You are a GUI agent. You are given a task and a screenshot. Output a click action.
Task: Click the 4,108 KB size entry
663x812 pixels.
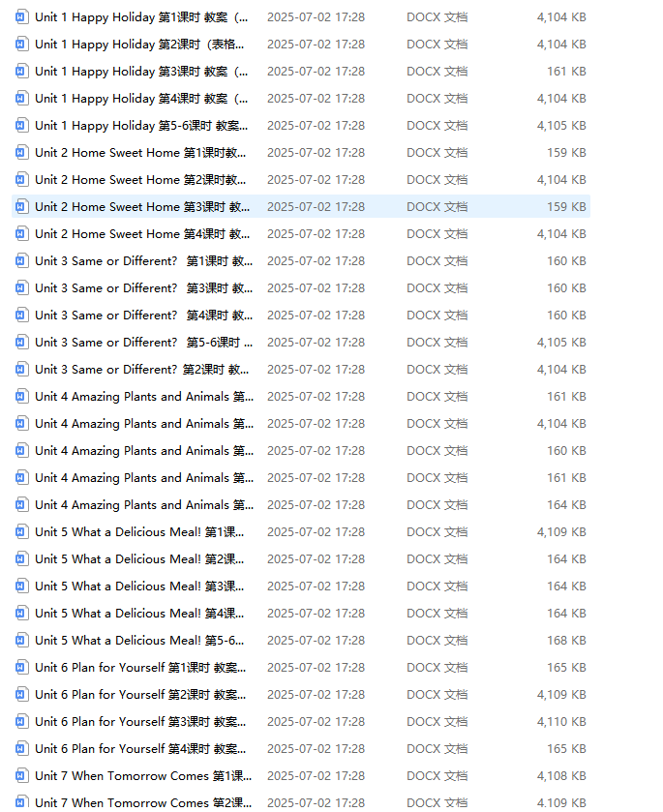pos(560,776)
